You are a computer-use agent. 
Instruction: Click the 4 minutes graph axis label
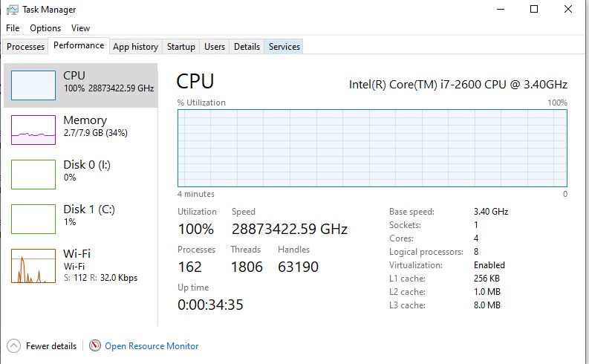coord(195,194)
